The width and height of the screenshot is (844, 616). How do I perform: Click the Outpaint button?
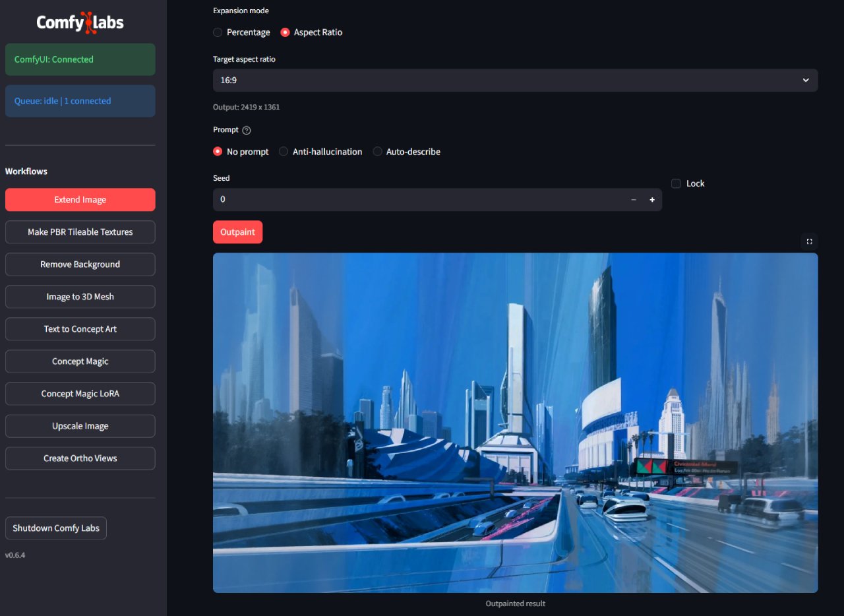pos(237,232)
